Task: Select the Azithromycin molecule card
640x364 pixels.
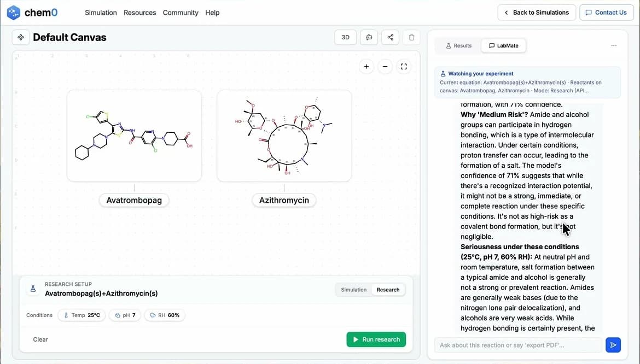Action: [x=284, y=136]
